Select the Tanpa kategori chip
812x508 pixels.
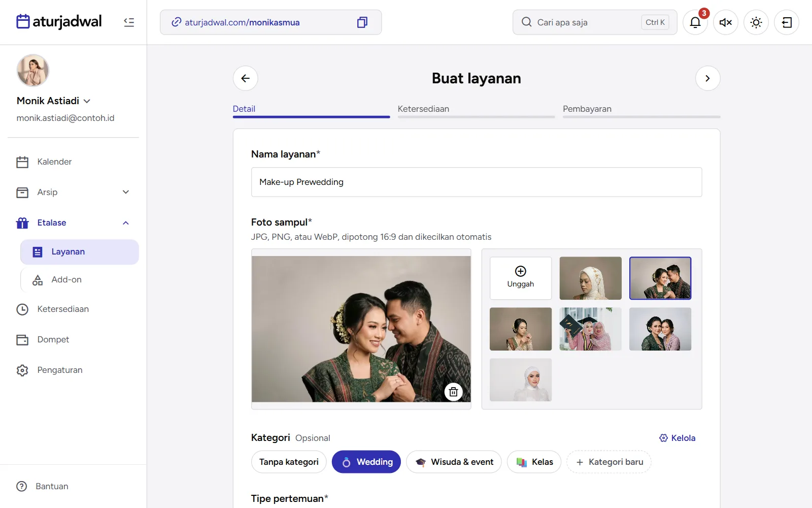pos(289,462)
